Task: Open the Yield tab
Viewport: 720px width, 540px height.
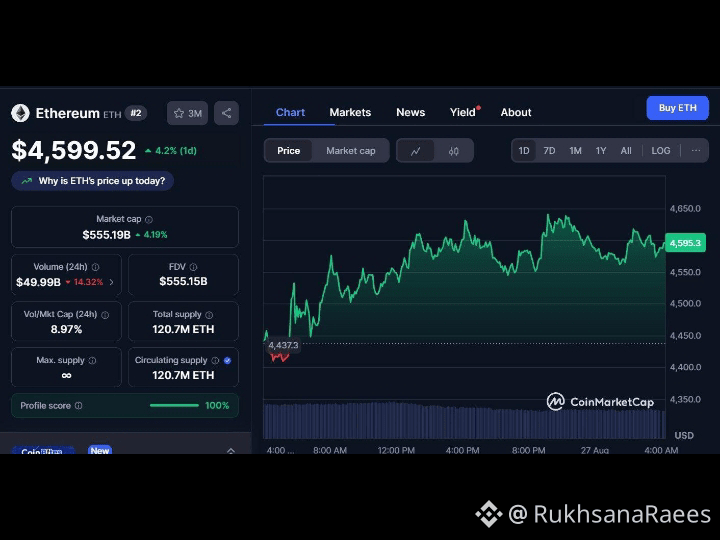Action: click(464, 112)
